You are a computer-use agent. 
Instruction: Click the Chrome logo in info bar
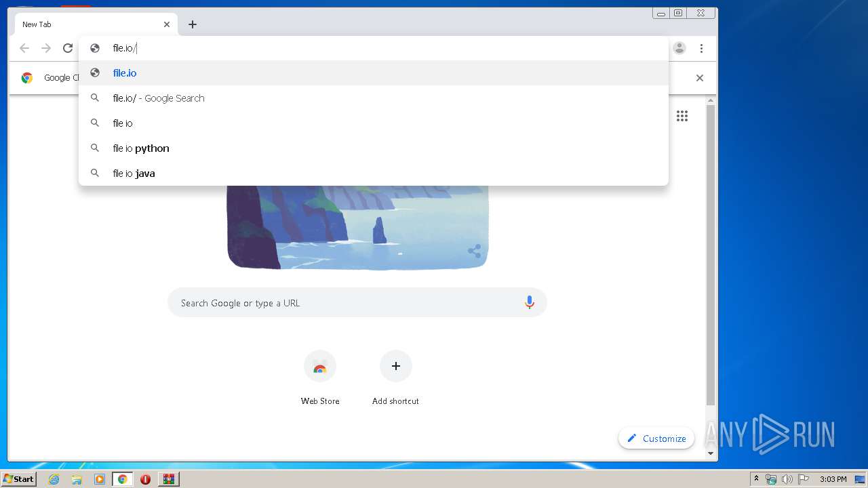(x=27, y=78)
